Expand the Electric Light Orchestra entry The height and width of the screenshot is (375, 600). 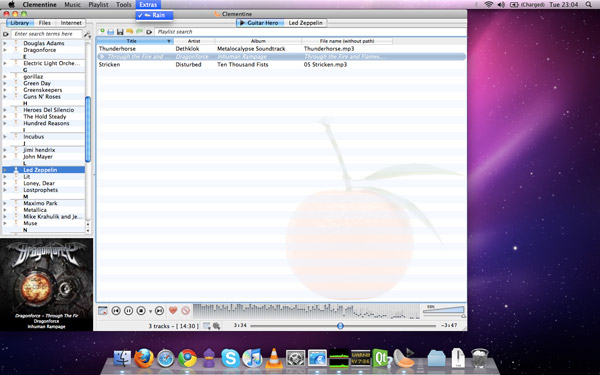click(x=5, y=63)
